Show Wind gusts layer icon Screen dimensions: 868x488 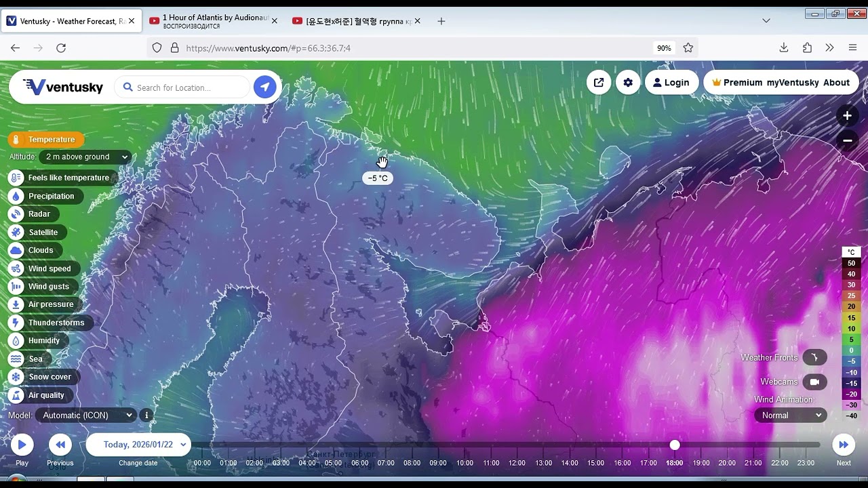(16, 287)
